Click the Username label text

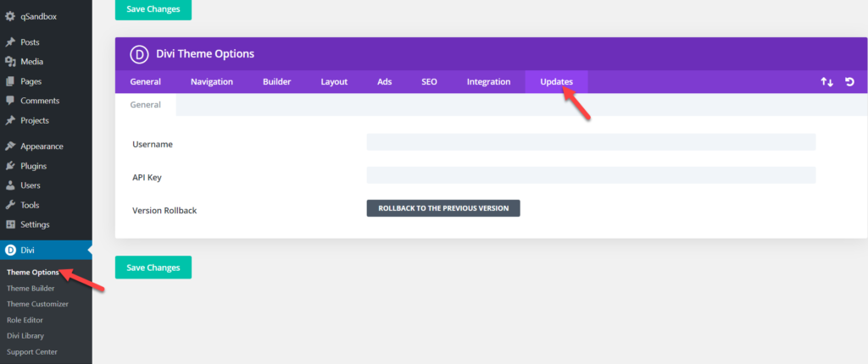point(153,145)
